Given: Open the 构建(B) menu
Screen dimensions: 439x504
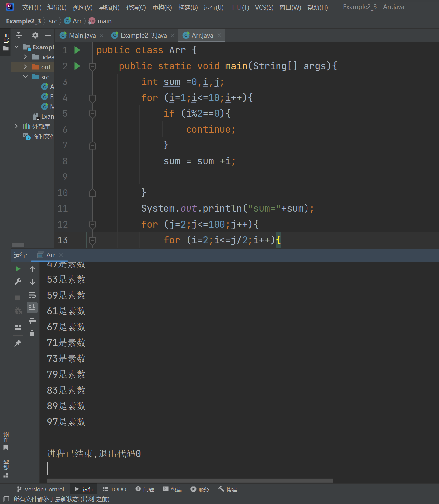Looking at the screenshot, I should tap(188, 7).
